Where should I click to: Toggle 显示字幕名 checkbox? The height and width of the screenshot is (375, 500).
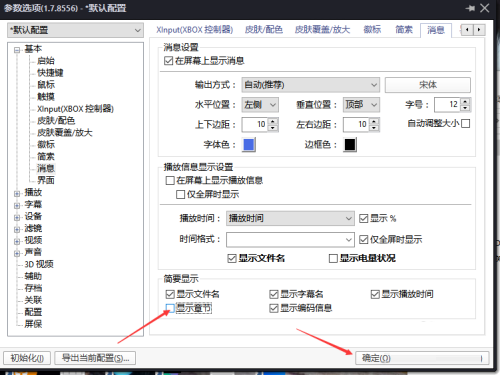pos(274,294)
